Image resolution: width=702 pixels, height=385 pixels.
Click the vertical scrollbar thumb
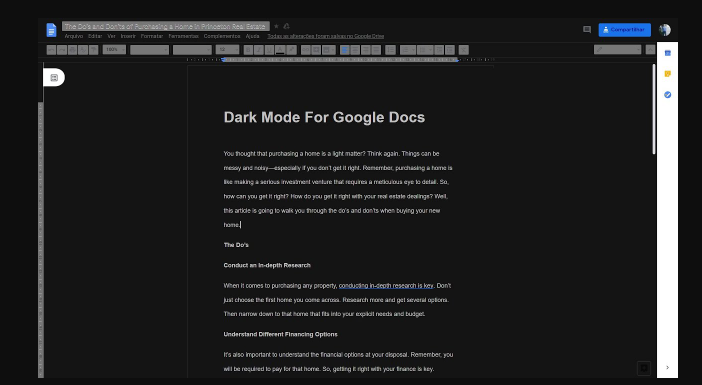(654, 110)
